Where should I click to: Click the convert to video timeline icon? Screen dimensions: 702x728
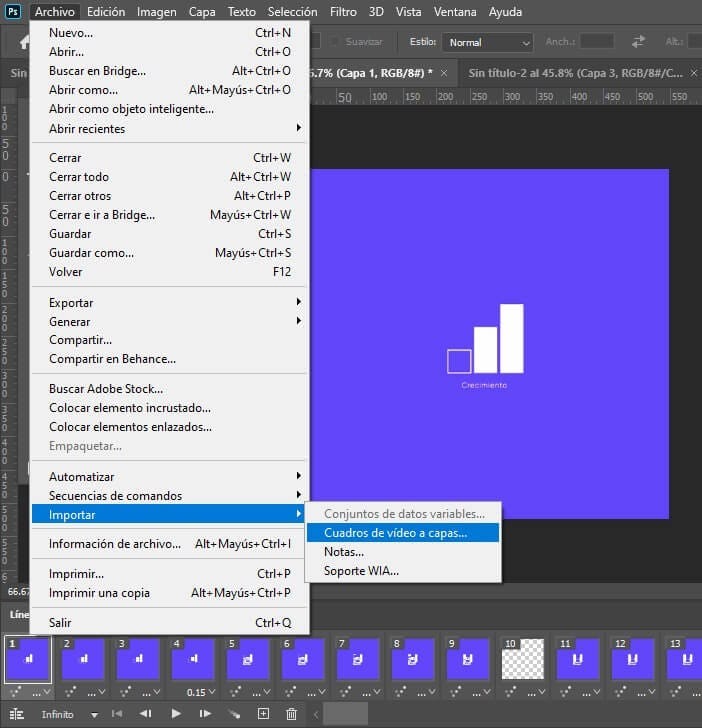click(x=17, y=714)
